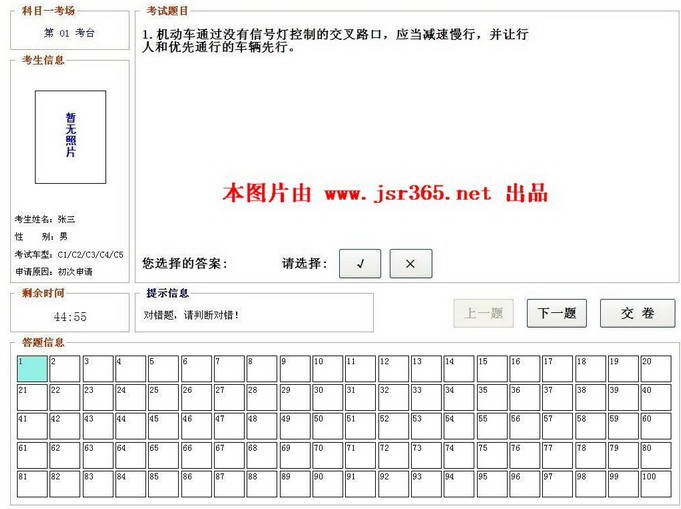Click the remaining time 44:55
Image resolution: width=681 pixels, height=509 pixels.
(x=70, y=317)
